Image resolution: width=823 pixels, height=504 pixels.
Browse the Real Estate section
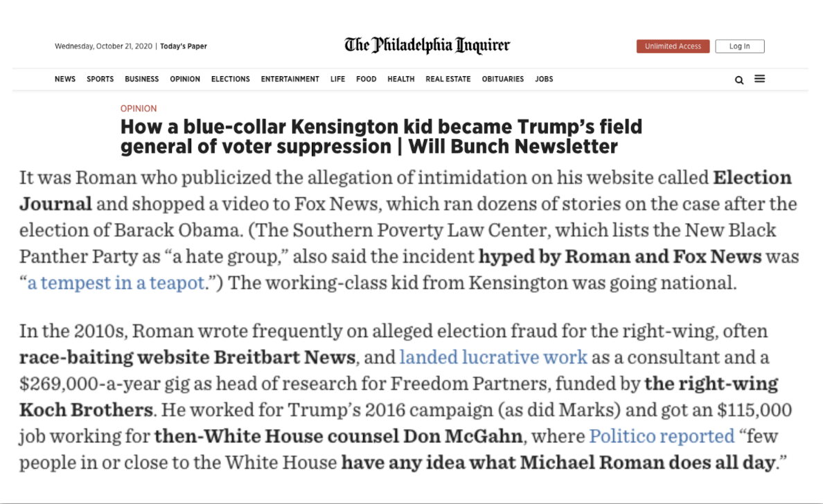click(448, 79)
